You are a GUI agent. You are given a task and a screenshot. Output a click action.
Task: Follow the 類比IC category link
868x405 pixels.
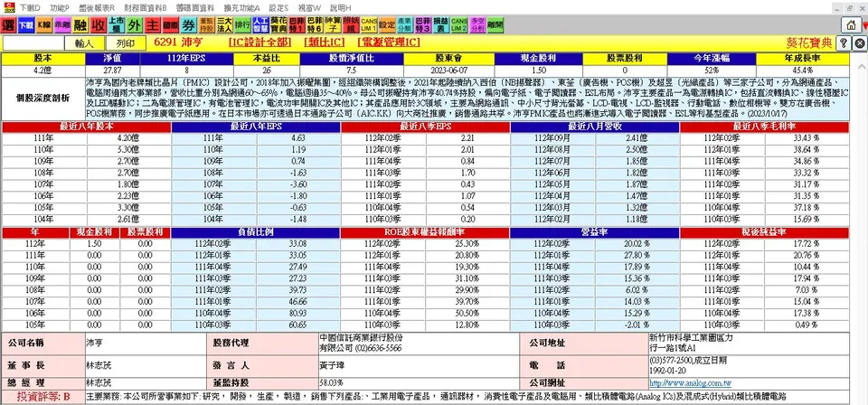coord(325,42)
